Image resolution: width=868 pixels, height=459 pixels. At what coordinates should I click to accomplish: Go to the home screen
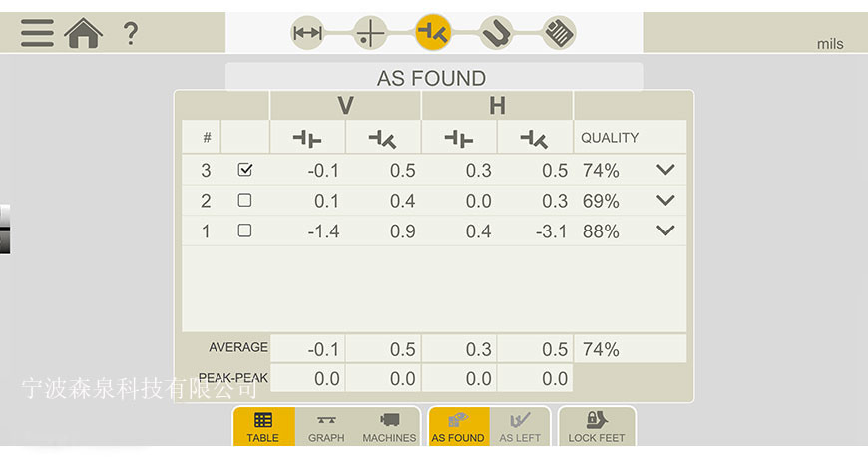coord(83,33)
